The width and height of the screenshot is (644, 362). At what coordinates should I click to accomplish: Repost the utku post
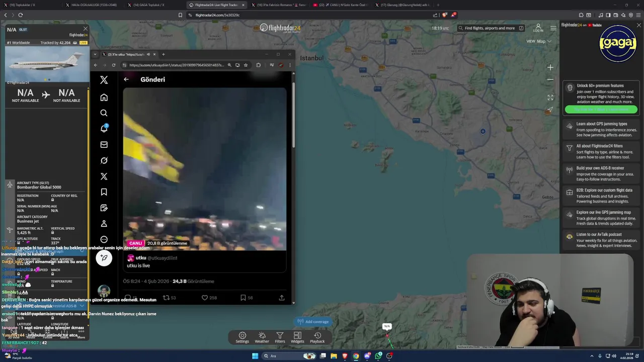pyautogui.click(x=166, y=298)
